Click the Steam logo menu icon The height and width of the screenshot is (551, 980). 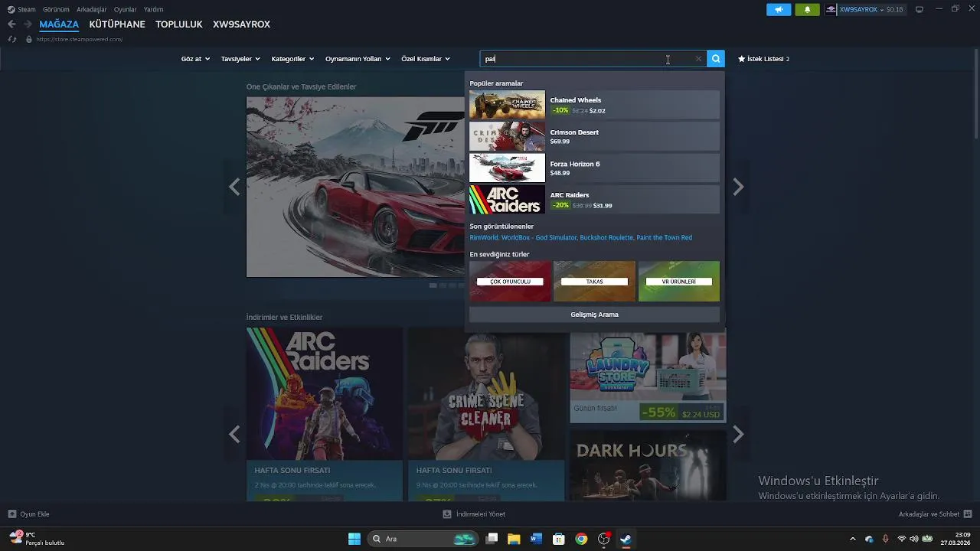tap(11, 10)
